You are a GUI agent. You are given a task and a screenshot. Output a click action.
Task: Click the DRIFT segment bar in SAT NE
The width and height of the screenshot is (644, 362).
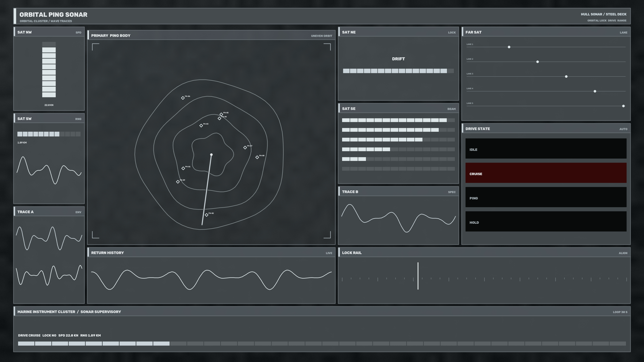(x=398, y=71)
